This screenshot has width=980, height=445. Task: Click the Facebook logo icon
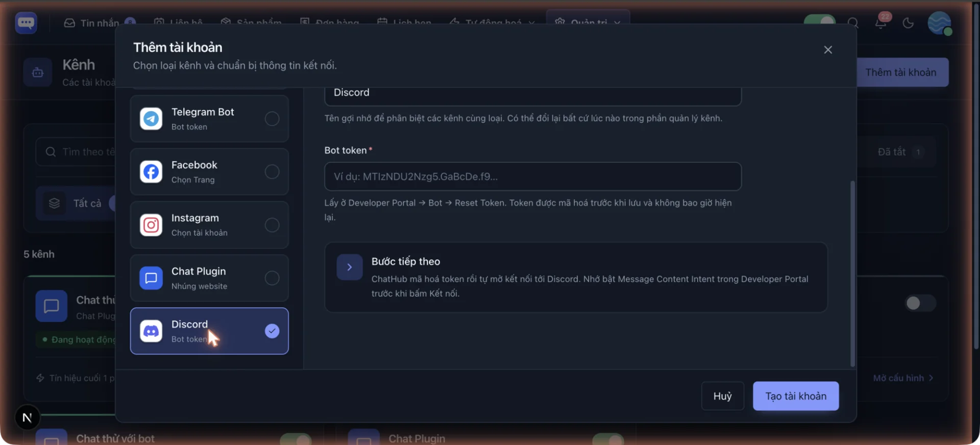click(x=151, y=172)
